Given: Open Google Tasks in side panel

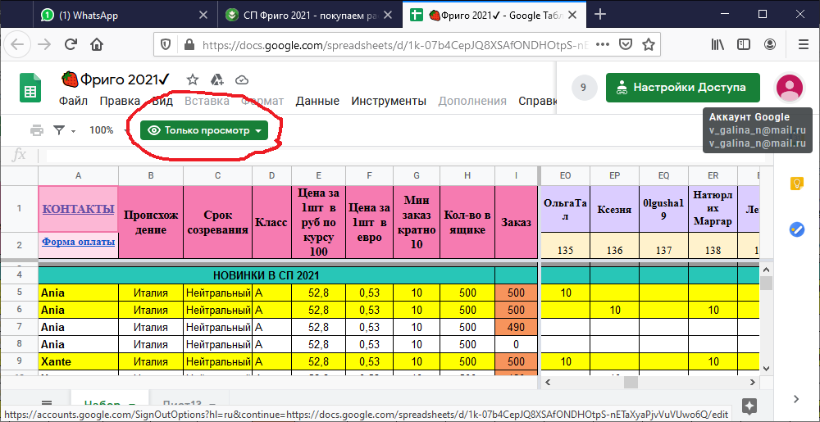Looking at the screenshot, I should click(797, 229).
